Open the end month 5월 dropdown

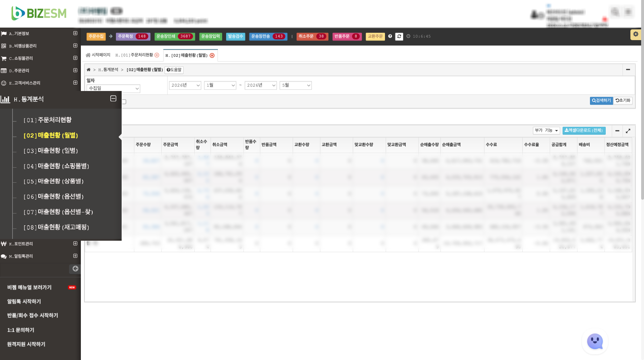click(x=296, y=85)
